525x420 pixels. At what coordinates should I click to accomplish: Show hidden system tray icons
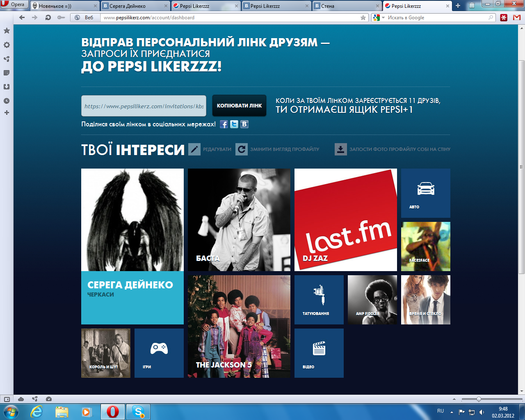click(x=452, y=412)
